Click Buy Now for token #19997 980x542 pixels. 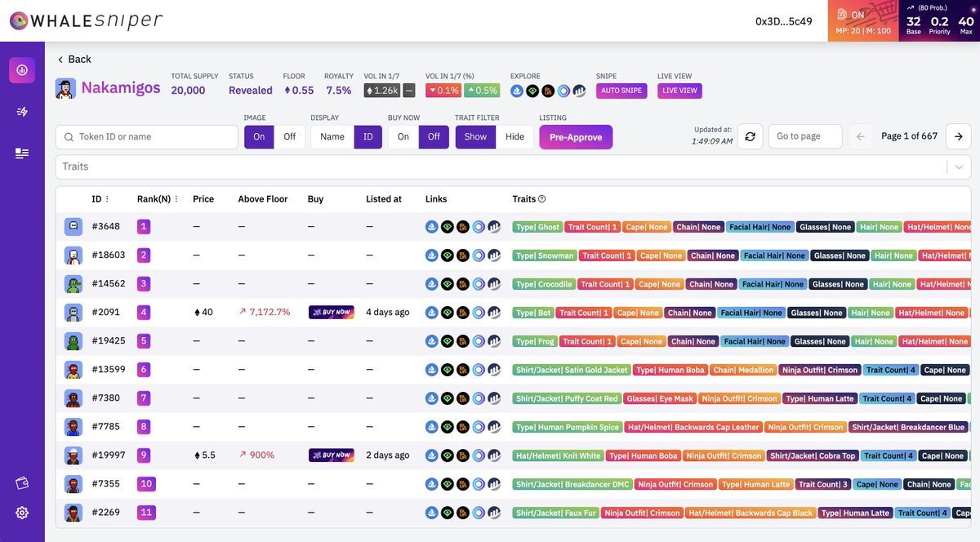coord(331,455)
